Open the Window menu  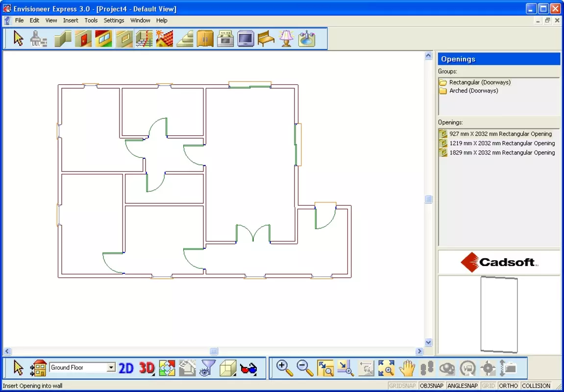point(140,21)
